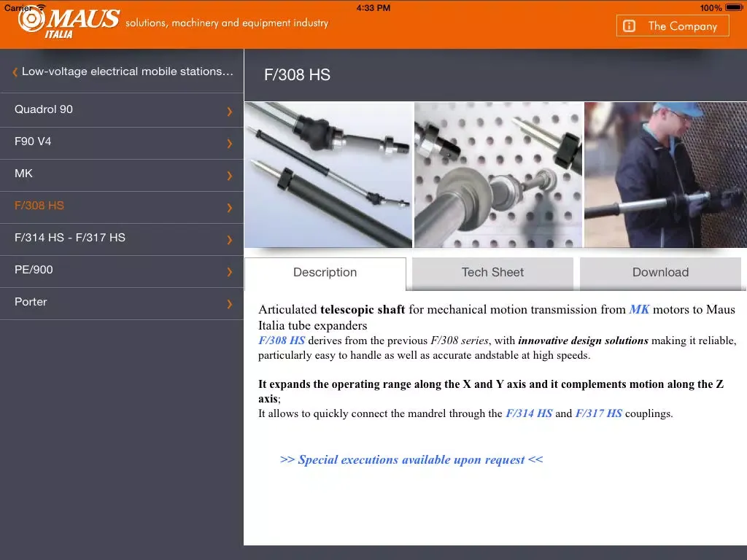Switch to the Tech Sheet tab
Viewport: 747px width, 560px height.
(x=492, y=273)
